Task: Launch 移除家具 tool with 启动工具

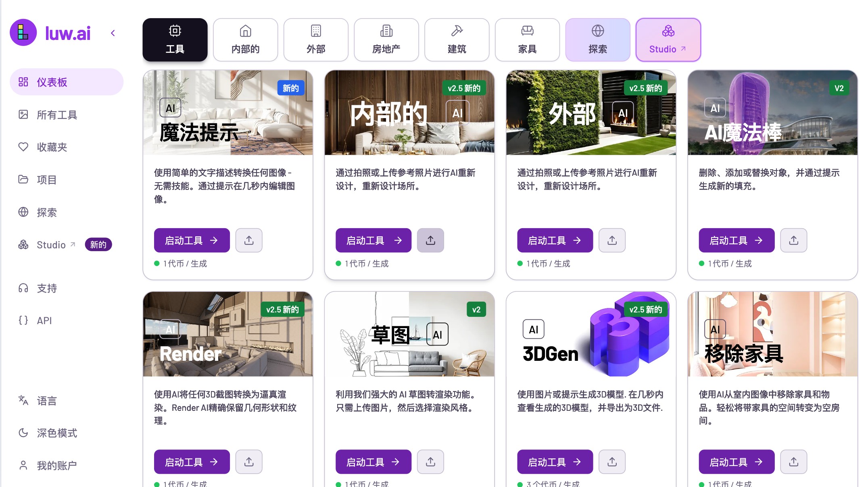Action: click(737, 462)
